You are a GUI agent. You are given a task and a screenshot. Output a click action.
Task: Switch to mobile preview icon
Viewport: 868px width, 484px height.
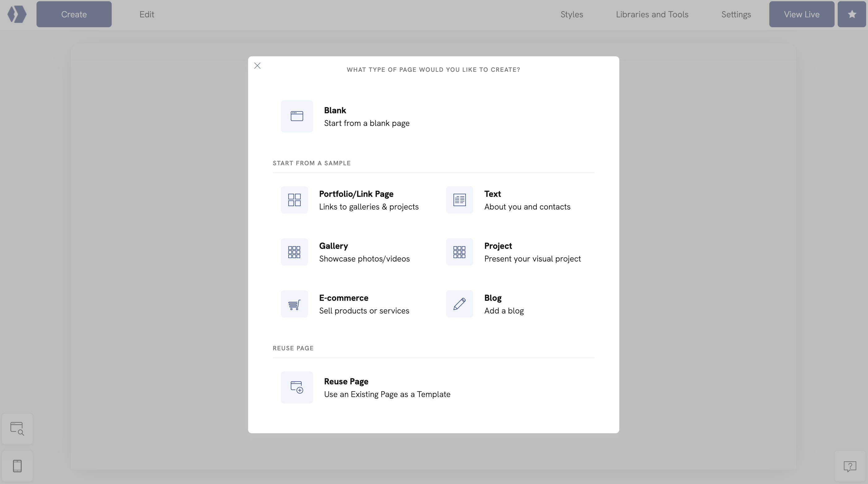(17, 465)
